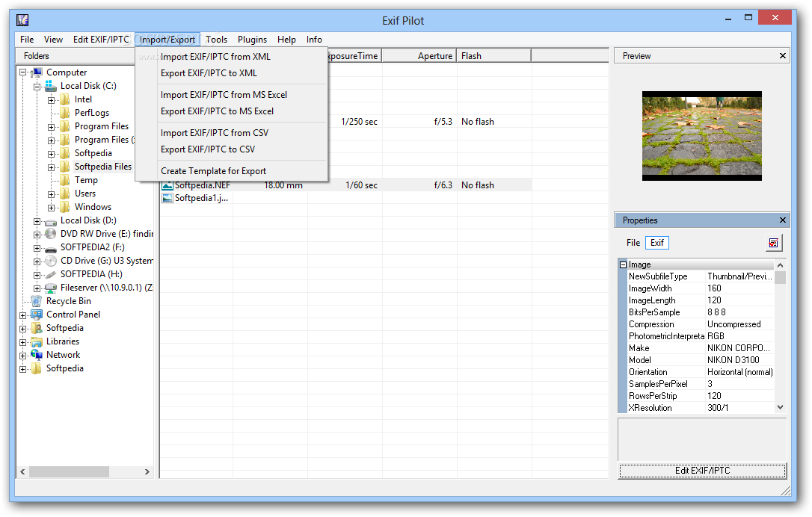Click the Fileserver network drive icon
The width and height of the screenshot is (812, 517).
tap(51, 288)
